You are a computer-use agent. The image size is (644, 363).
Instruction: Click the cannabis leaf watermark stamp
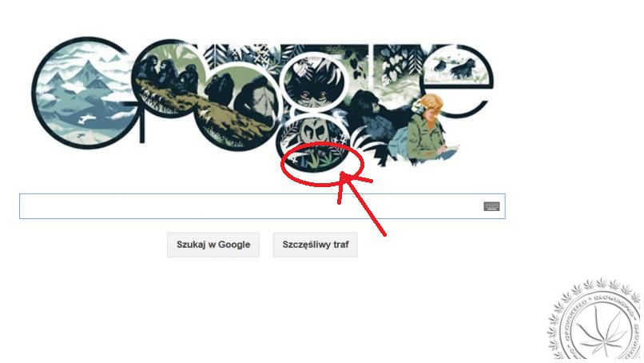pyautogui.click(x=595, y=321)
